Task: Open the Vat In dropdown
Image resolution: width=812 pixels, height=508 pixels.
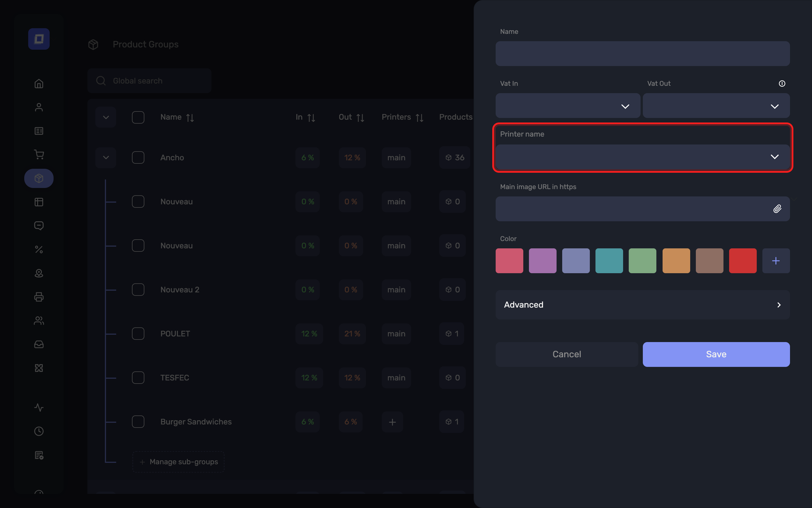Action: click(x=568, y=106)
